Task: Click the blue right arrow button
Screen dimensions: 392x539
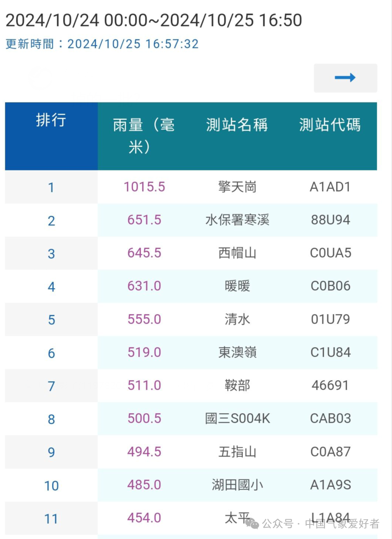Action: 345,77
